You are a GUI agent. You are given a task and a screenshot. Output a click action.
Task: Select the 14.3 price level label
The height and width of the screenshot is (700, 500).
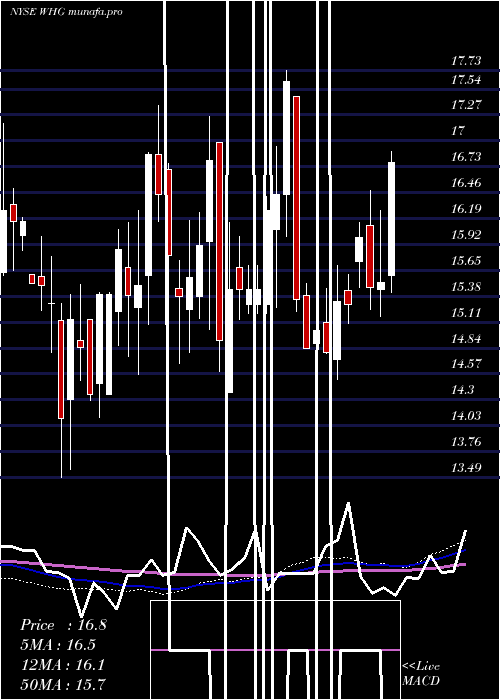462,390
